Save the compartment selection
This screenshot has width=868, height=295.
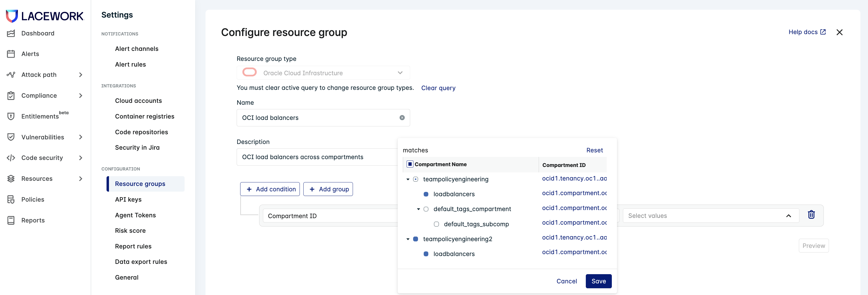599,281
